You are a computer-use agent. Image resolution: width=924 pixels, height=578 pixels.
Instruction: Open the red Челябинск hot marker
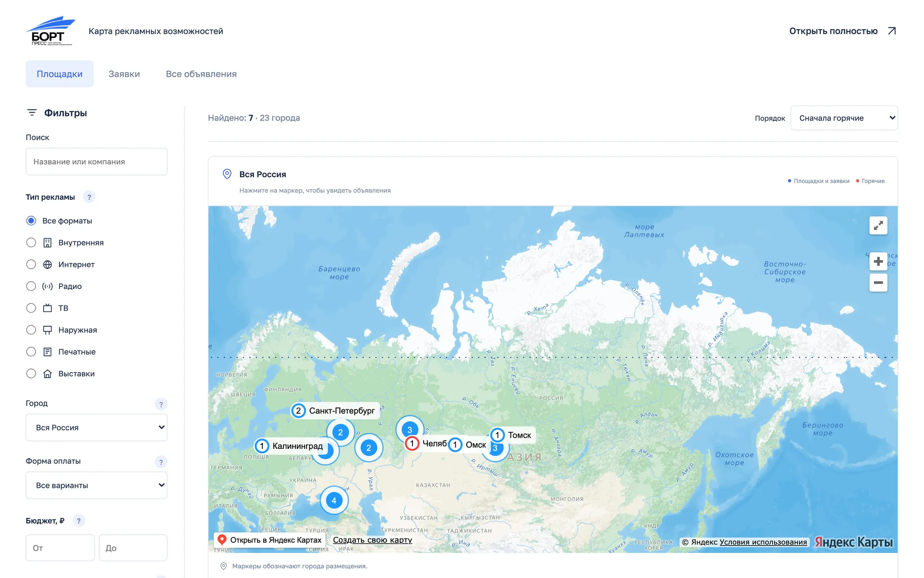click(412, 443)
